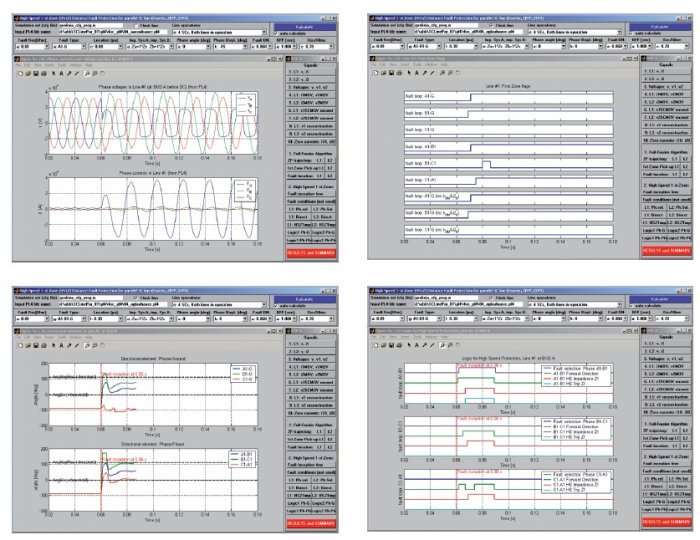Open Window menu in High-Speed logic figure
The image size is (700, 540).
pos(431,337)
